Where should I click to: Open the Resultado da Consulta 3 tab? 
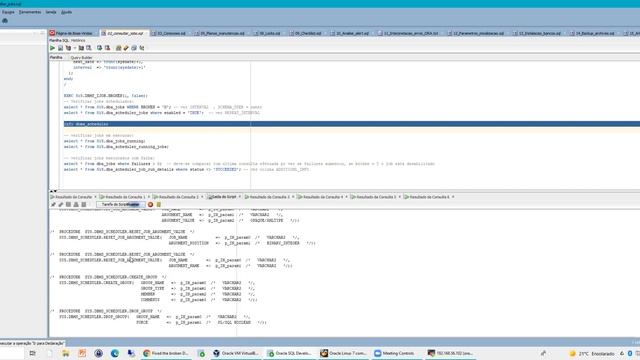269,197
